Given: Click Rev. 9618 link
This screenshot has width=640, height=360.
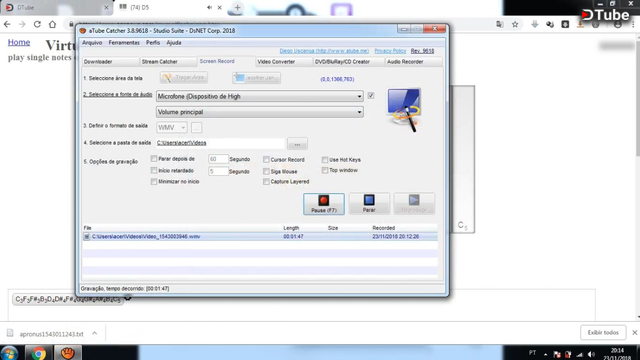Looking at the screenshot, I should [422, 51].
